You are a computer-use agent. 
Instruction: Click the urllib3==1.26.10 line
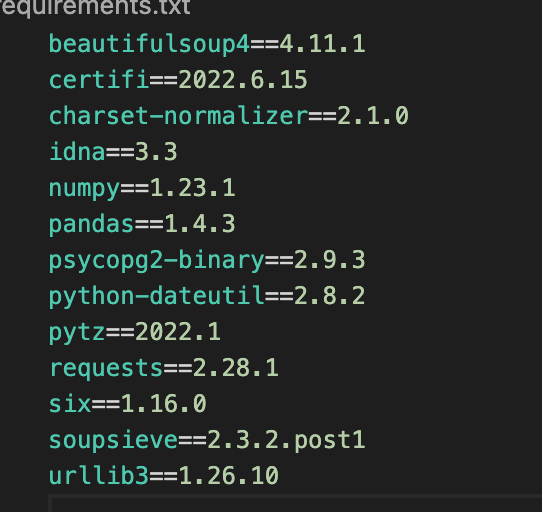click(164, 476)
